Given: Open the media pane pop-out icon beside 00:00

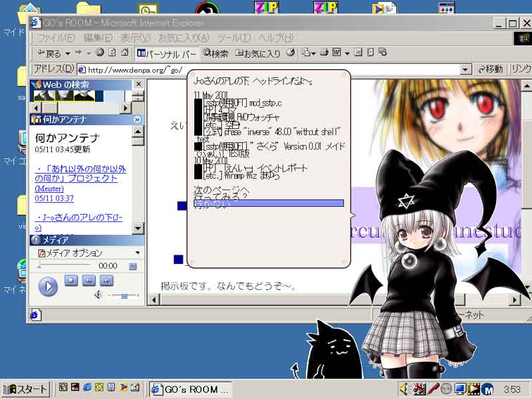Looking at the screenshot, I should (x=133, y=267).
